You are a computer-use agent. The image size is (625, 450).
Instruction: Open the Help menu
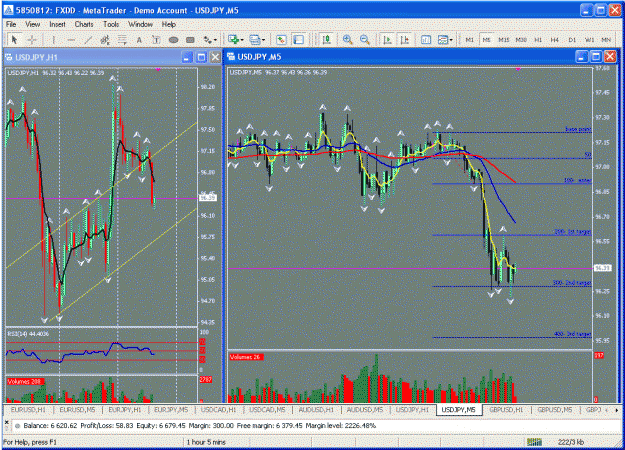tap(169, 24)
